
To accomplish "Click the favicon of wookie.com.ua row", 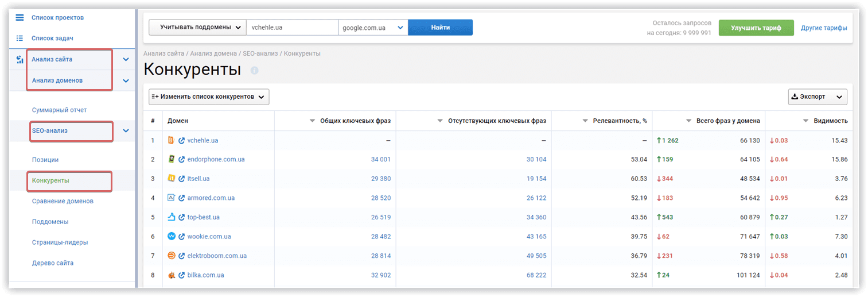I will click(171, 236).
